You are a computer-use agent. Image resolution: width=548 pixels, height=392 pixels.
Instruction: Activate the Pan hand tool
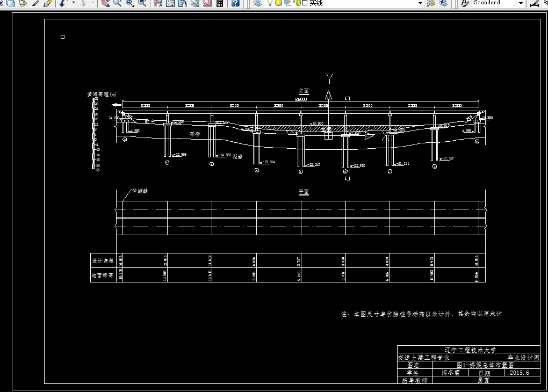pos(105,3)
